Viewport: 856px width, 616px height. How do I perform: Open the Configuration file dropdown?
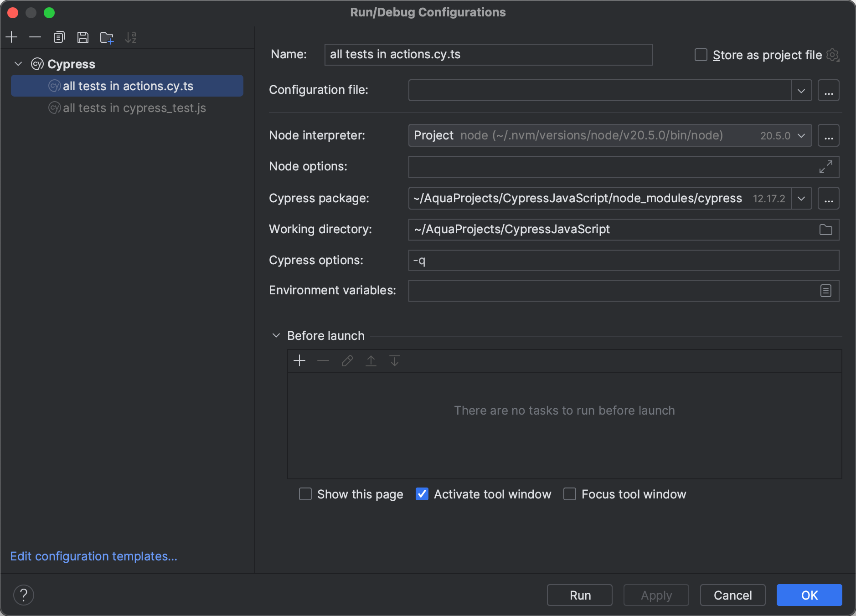(x=801, y=90)
